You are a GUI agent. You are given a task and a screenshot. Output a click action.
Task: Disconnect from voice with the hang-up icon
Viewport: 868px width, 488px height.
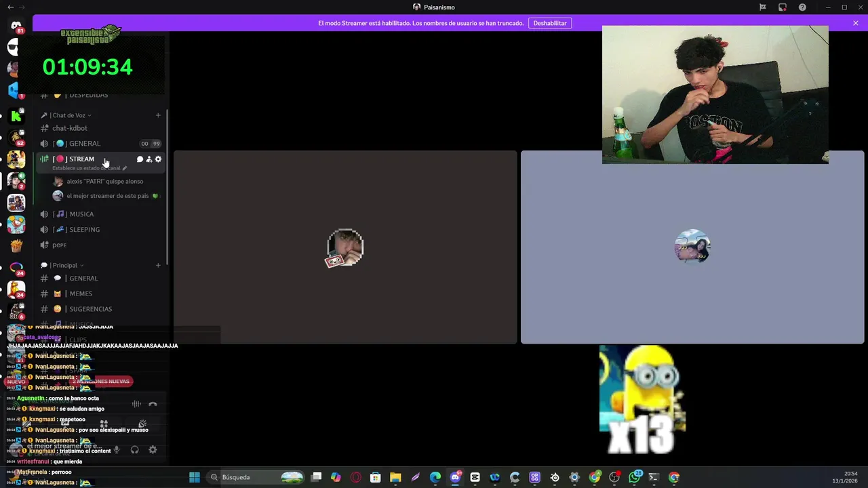coord(153,404)
